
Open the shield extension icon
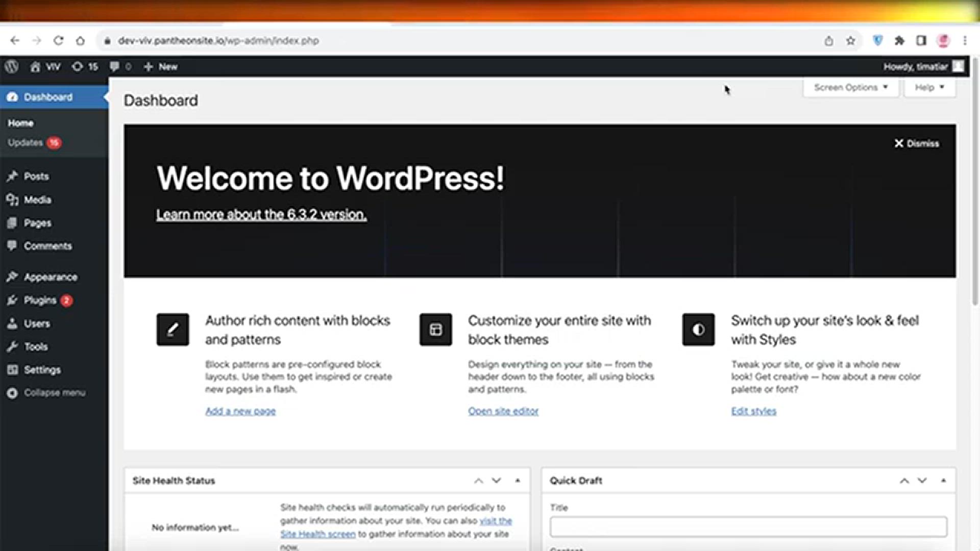(877, 40)
